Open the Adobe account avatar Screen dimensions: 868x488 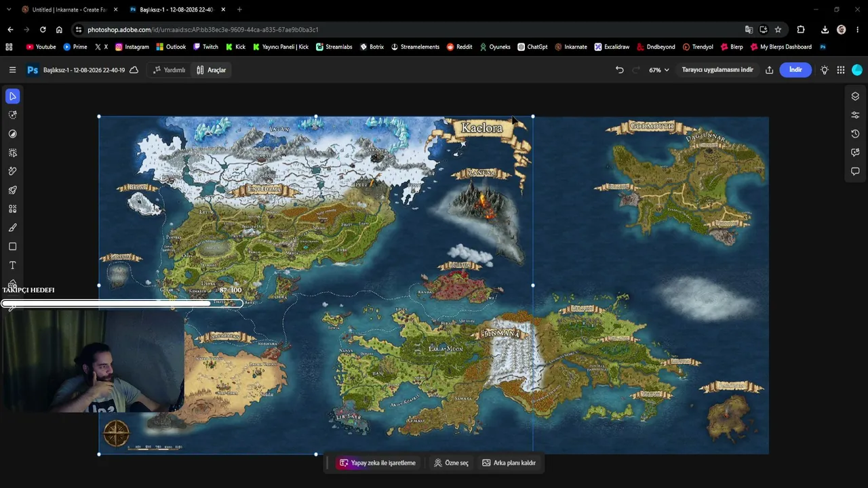857,70
